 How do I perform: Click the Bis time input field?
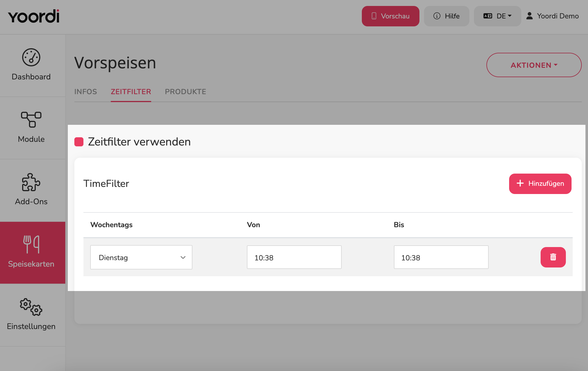(x=441, y=257)
